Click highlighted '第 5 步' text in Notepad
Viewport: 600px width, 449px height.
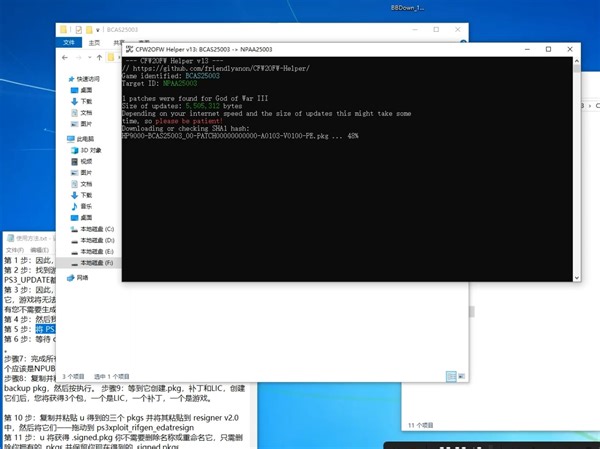coord(46,329)
